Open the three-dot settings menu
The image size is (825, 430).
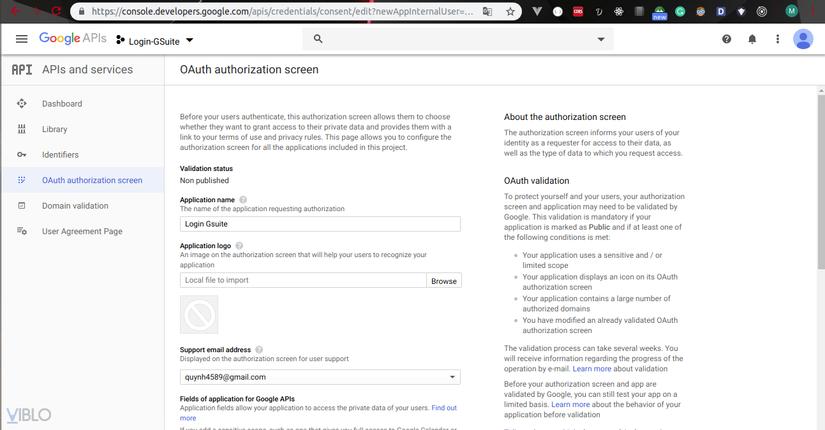click(777, 39)
